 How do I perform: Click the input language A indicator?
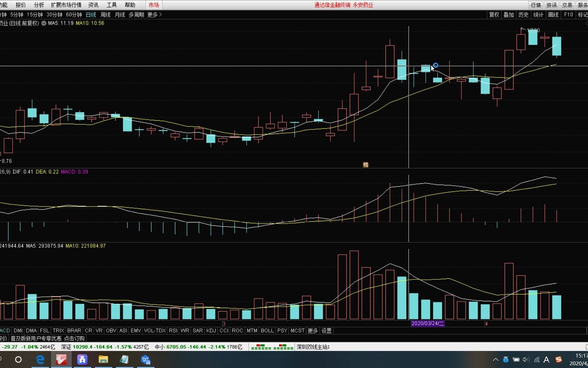click(x=546, y=359)
